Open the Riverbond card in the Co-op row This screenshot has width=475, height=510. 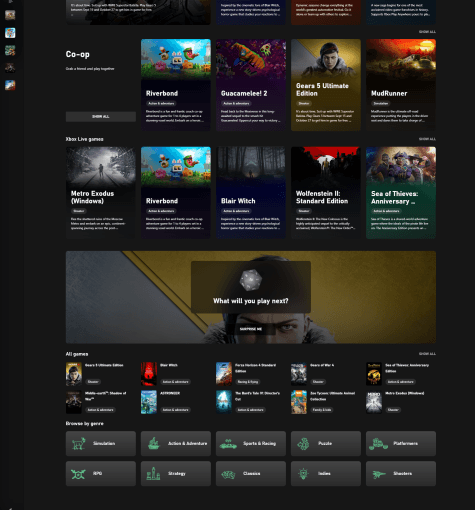pos(176,85)
